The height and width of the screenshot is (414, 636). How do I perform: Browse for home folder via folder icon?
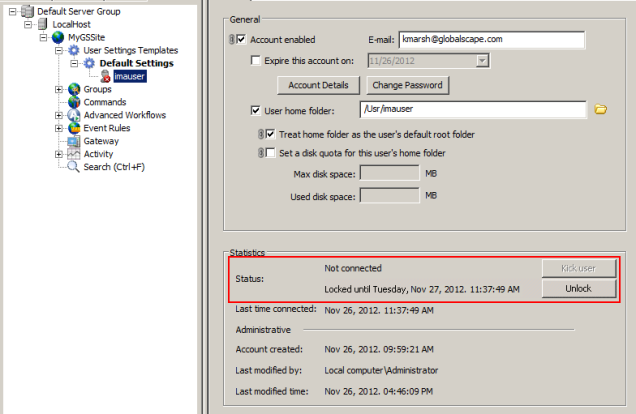(x=601, y=109)
